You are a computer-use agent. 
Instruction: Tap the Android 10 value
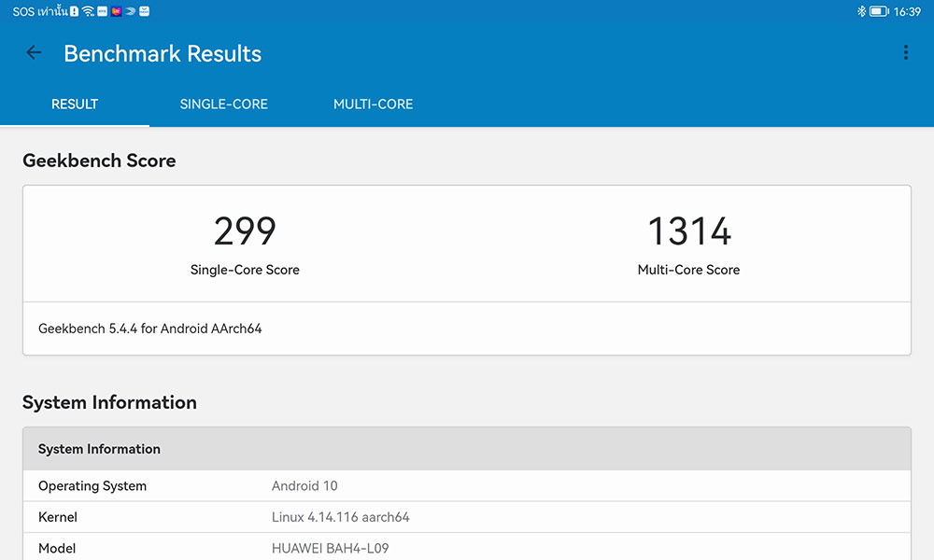[x=304, y=485]
